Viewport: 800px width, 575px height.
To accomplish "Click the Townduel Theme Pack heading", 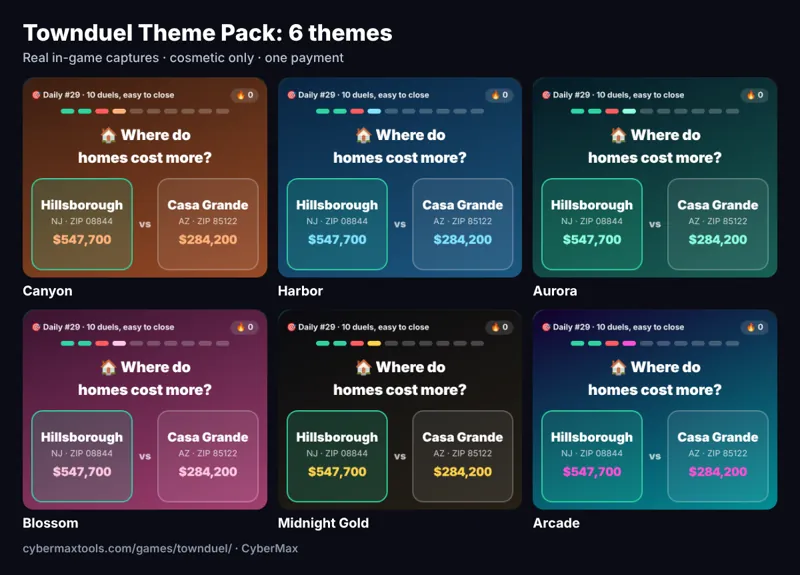I will (x=208, y=33).
